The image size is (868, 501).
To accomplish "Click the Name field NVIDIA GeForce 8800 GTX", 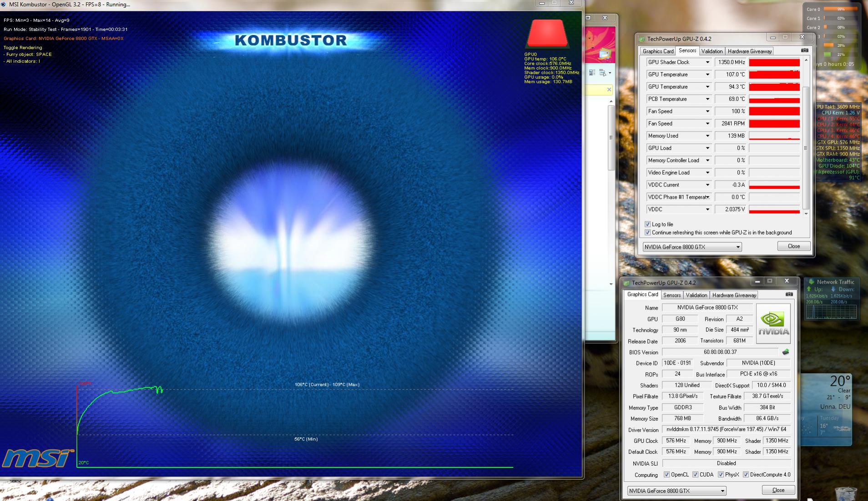I will click(x=707, y=307).
